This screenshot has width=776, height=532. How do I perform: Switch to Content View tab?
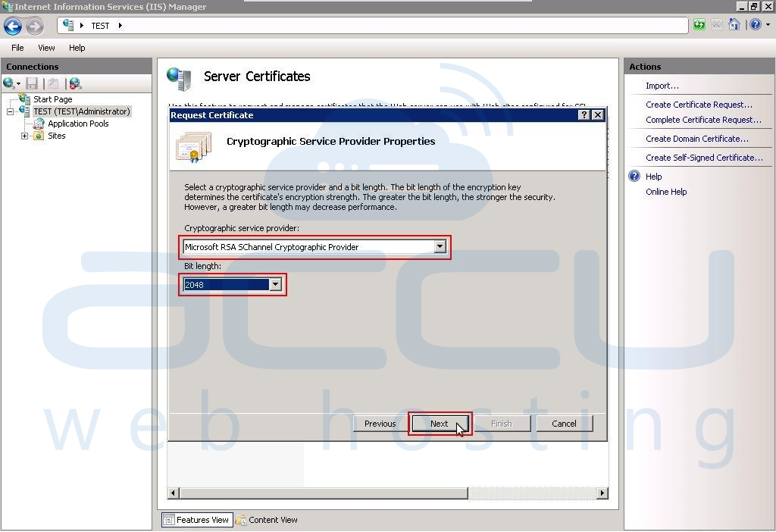(268, 520)
